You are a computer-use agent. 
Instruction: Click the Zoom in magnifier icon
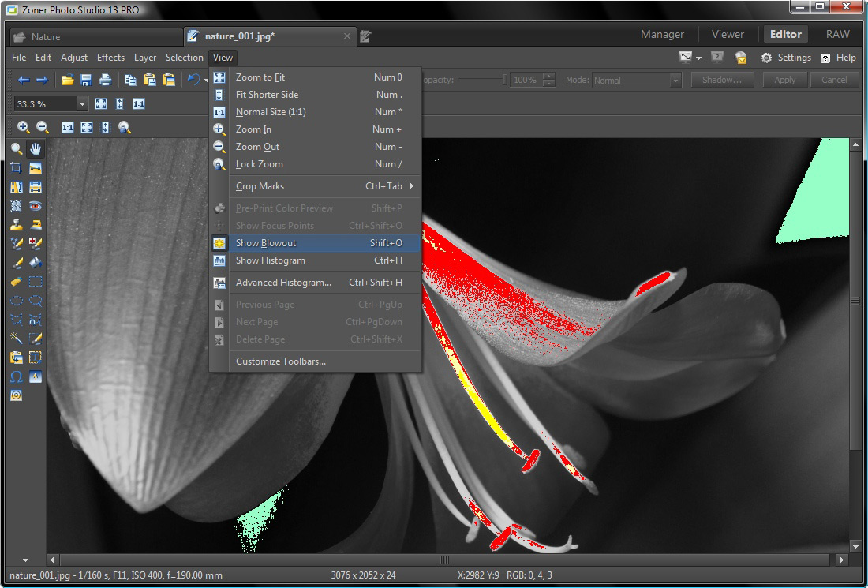23,126
